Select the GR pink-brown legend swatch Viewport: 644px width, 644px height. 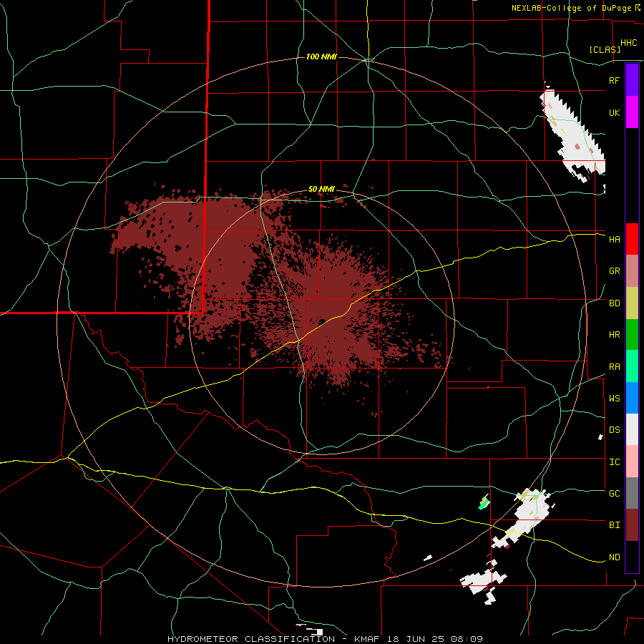click(632, 270)
